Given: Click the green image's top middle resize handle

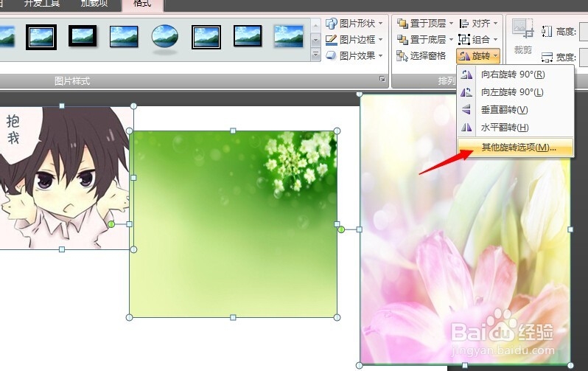Looking at the screenshot, I should tap(233, 131).
